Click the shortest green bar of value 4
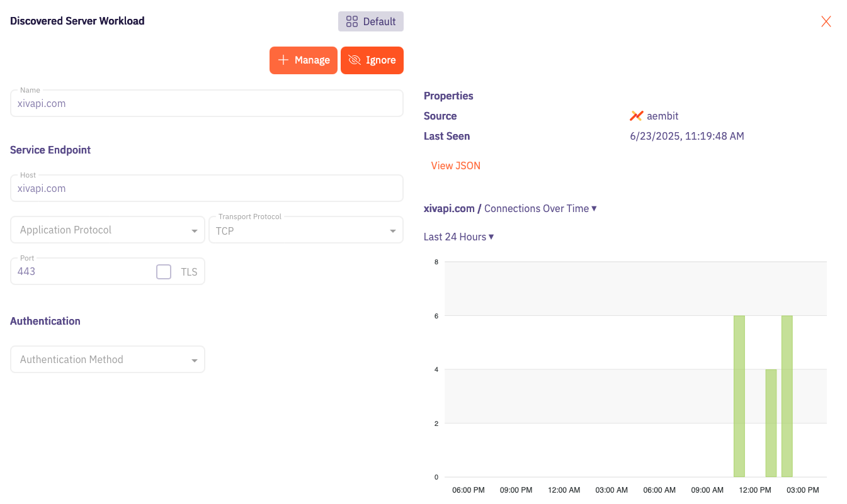 (771, 423)
